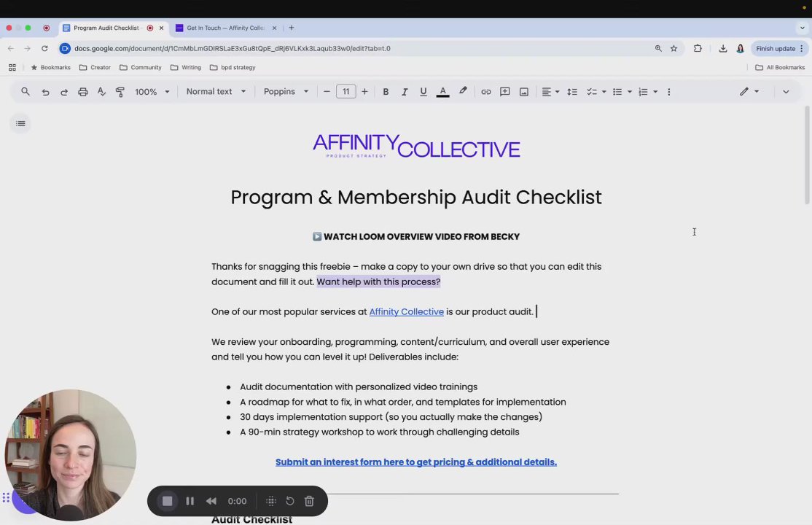Open the profile avatar
The image size is (812, 525).
[740, 48]
